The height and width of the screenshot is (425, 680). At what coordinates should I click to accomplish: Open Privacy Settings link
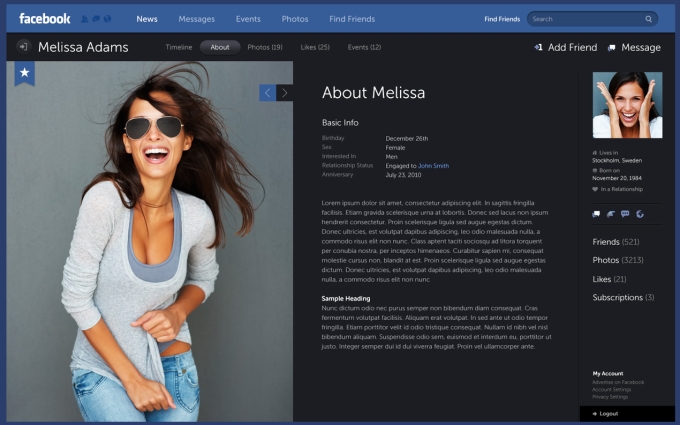point(610,397)
